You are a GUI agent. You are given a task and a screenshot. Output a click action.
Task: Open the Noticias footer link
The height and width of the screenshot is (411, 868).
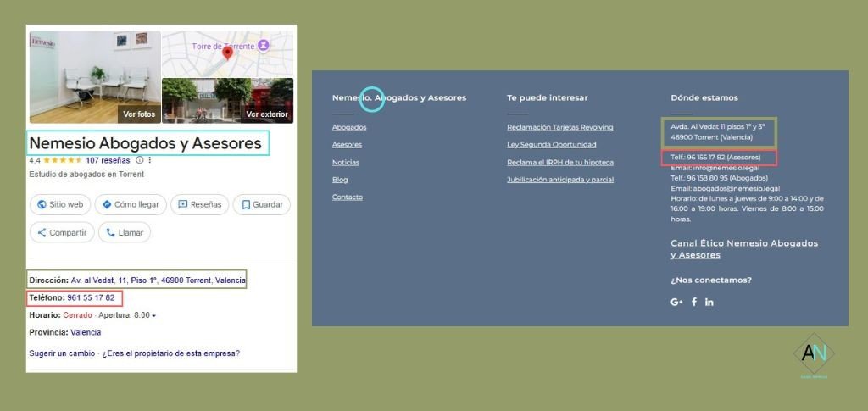pos(346,162)
